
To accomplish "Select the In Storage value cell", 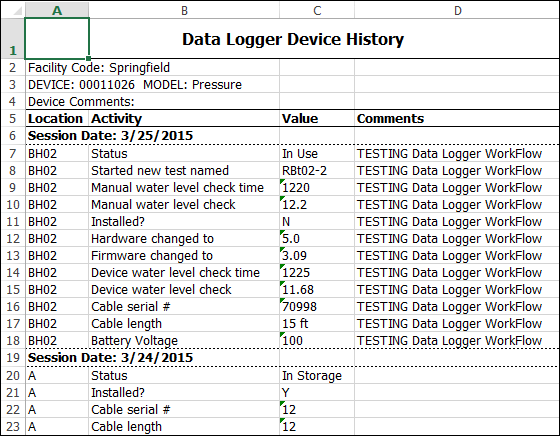I will coord(317,376).
